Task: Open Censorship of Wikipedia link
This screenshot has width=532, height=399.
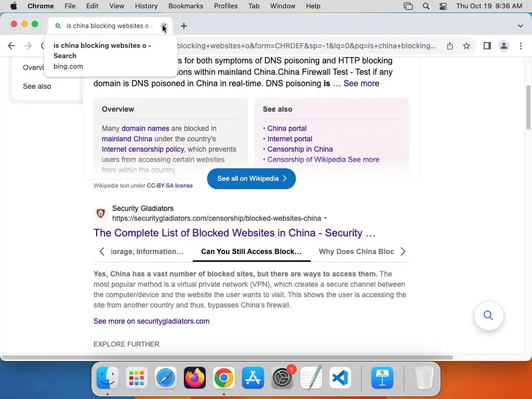Action: [x=307, y=159]
